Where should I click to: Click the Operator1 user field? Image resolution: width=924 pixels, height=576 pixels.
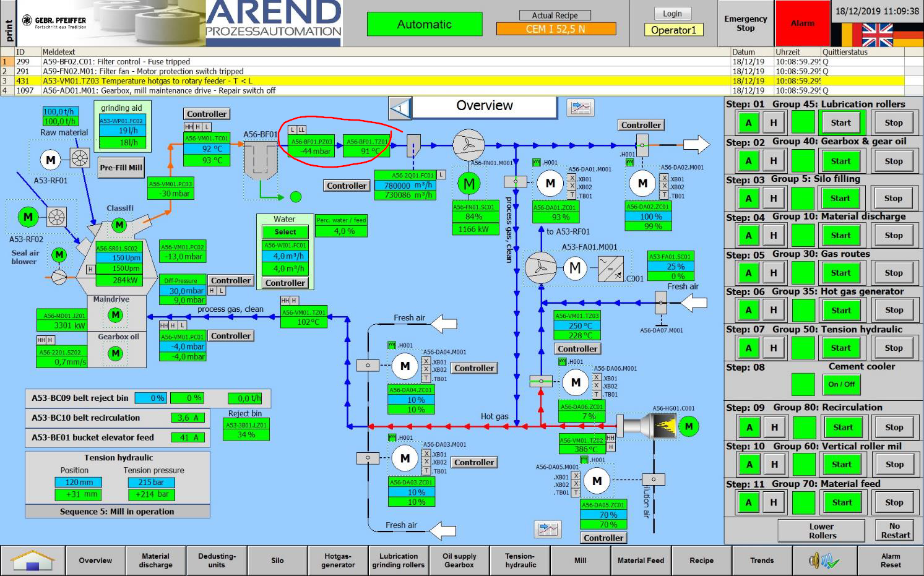pyautogui.click(x=673, y=30)
